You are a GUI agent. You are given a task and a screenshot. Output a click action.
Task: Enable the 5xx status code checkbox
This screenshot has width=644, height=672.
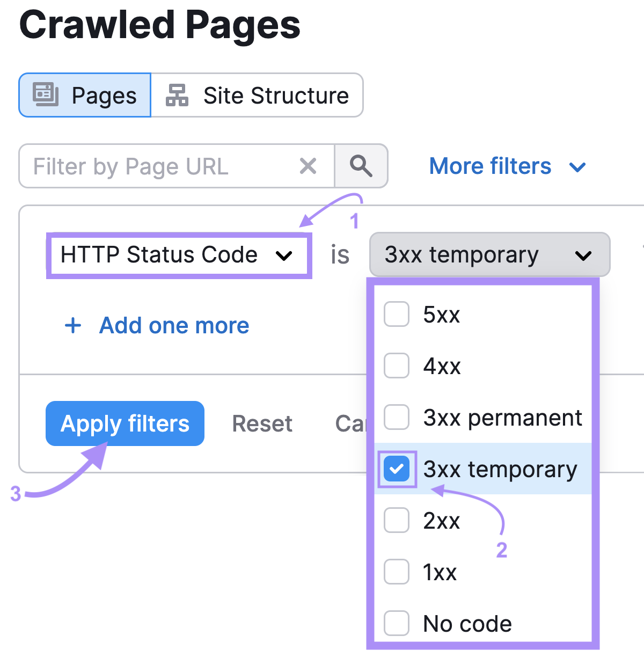(x=396, y=315)
